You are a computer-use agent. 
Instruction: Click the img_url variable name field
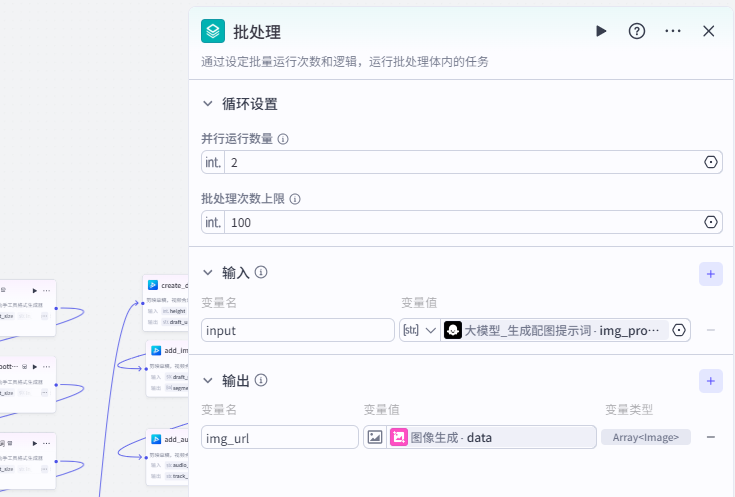(x=280, y=437)
